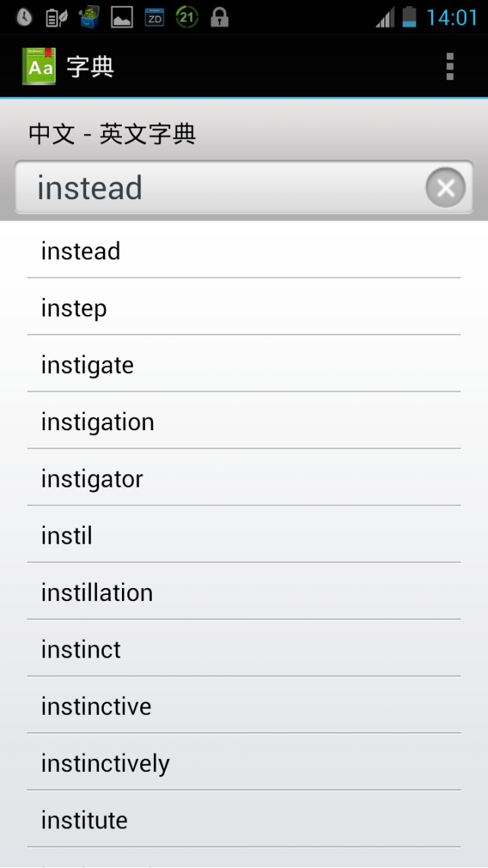The height and width of the screenshot is (868, 488).
Task: Tap the battery leaf status icon
Action: [x=57, y=18]
